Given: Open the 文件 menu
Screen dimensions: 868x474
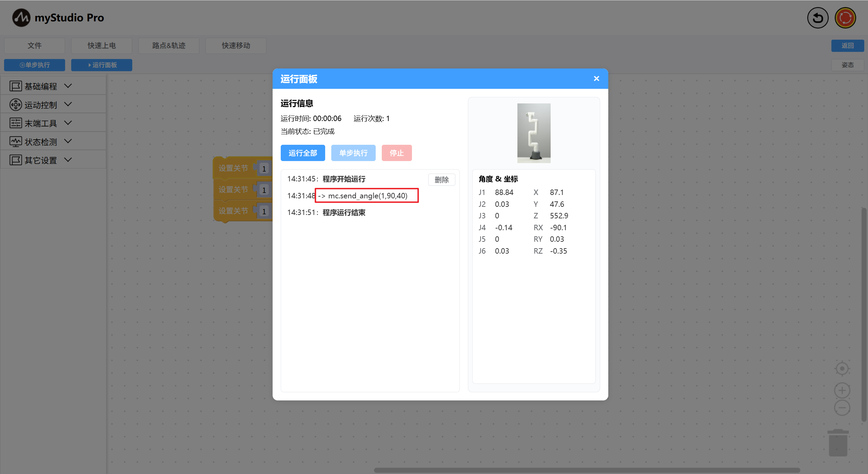Looking at the screenshot, I should point(35,45).
